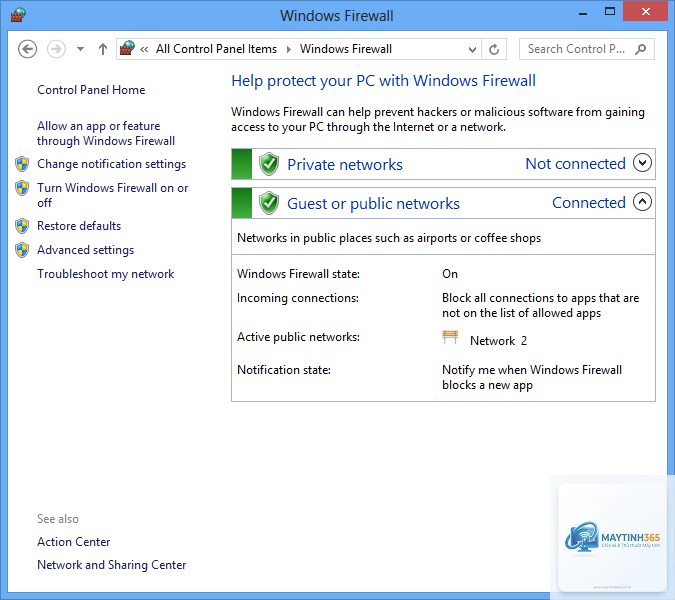
Task: Click the Network 2 label
Action: click(499, 341)
